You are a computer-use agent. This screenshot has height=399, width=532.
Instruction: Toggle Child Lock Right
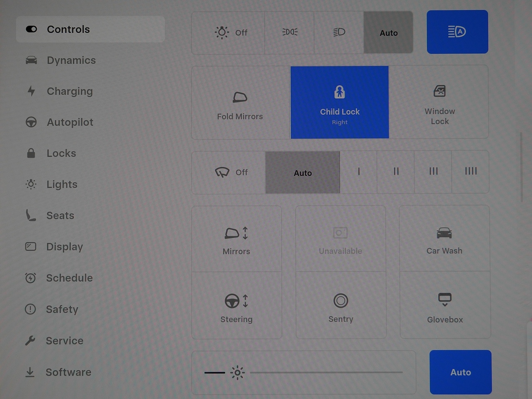(340, 102)
